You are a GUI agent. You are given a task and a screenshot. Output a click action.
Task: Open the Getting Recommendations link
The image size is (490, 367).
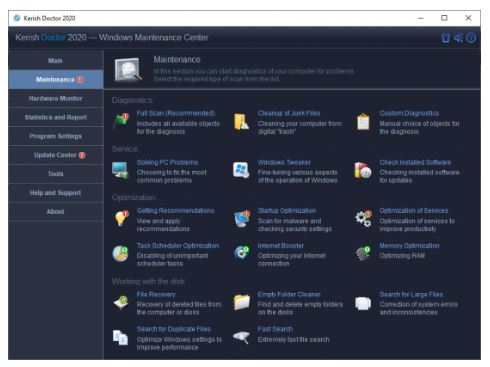[x=176, y=211]
